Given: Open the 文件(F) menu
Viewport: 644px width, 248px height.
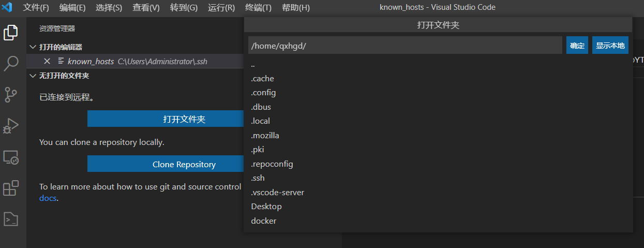Looking at the screenshot, I should point(36,8).
